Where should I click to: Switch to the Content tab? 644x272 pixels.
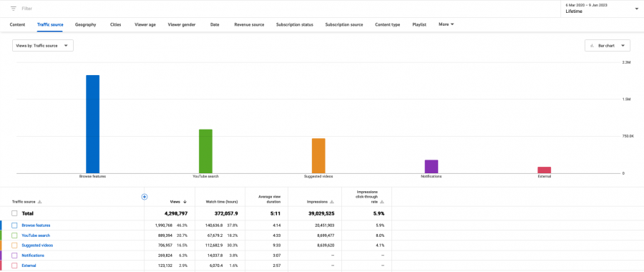click(17, 24)
